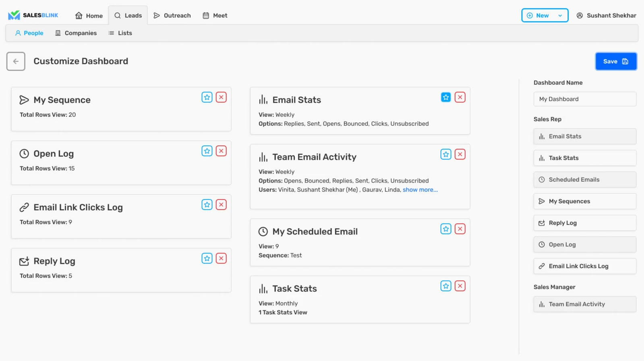Screen dimensions: 644x361
Task: Click the Reply Log envelope icon
Action: (24, 261)
